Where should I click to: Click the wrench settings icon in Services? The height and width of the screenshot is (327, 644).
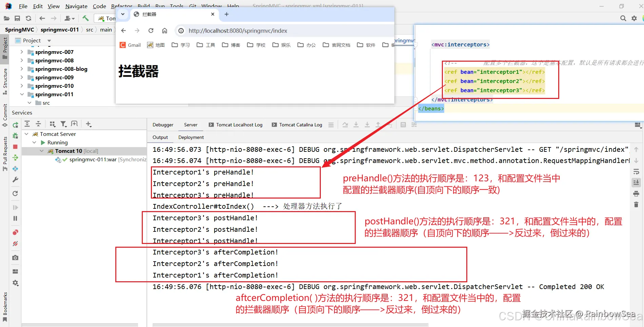coord(15,180)
